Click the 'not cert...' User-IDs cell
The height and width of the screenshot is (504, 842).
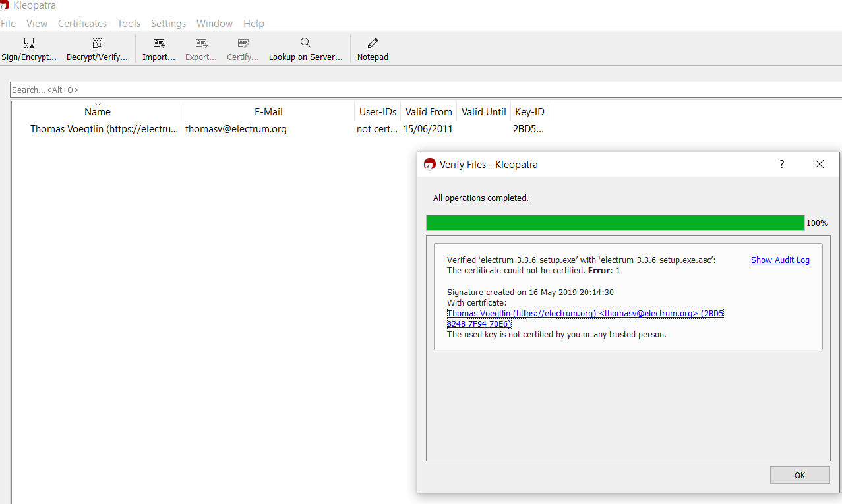[377, 129]
